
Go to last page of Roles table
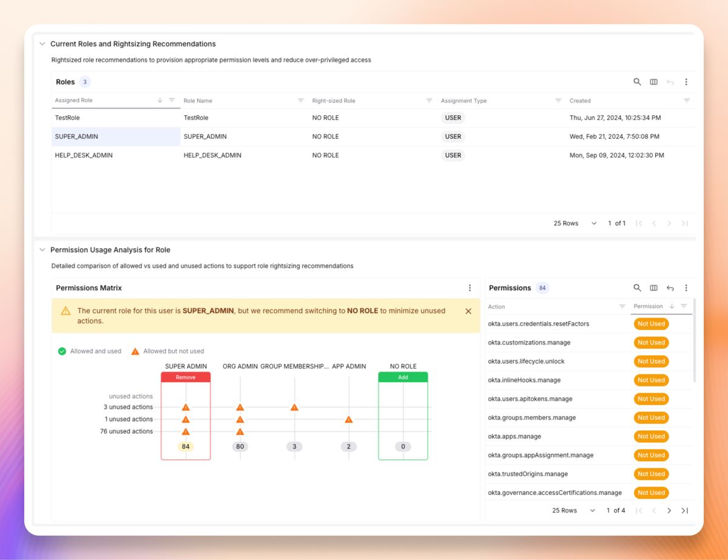pyautogui.click(x=684, y=223)
